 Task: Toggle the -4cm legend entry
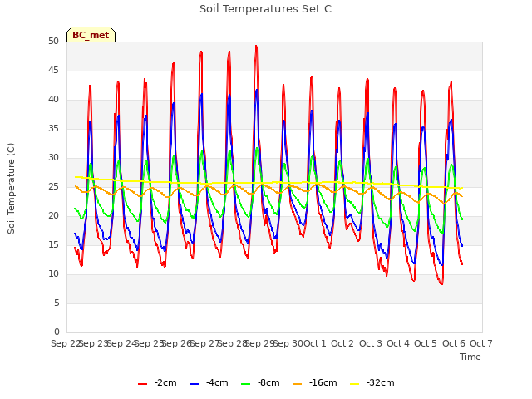[209, 382]
